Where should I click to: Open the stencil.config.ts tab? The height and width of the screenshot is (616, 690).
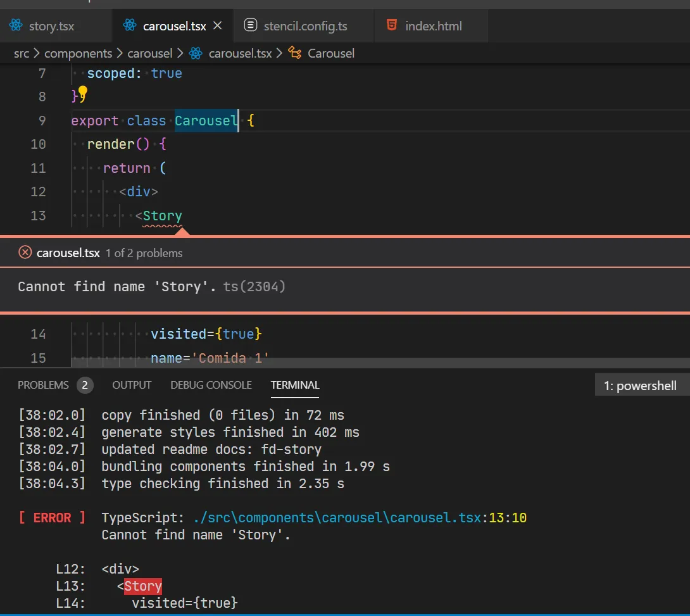tap(305, 26)
